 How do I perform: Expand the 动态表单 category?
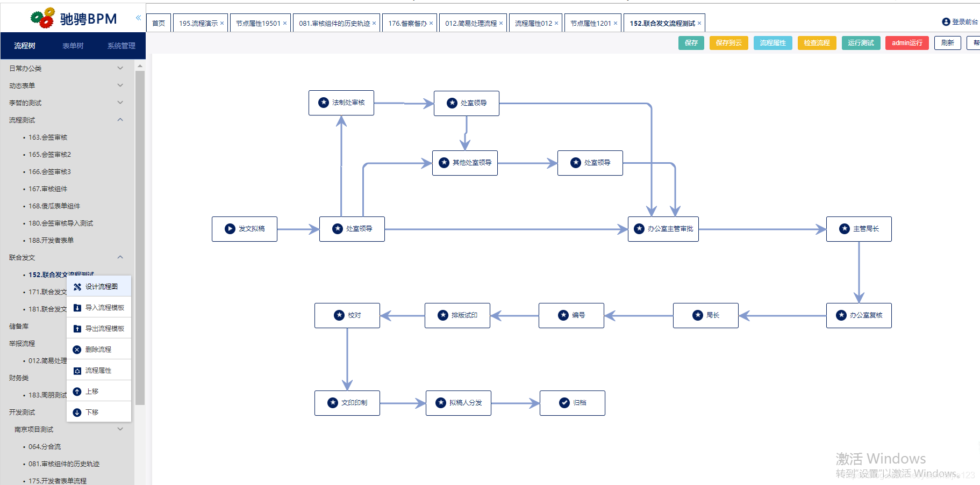120,85
